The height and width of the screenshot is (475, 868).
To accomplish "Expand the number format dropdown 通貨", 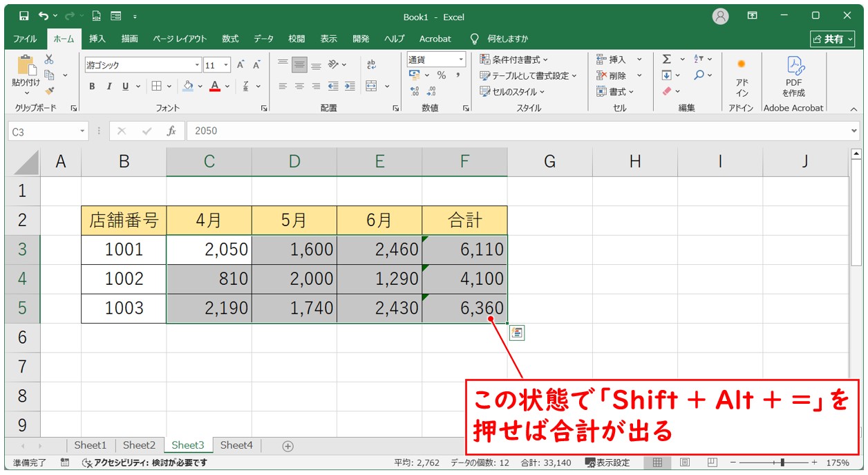I will (x=461, y=59).
